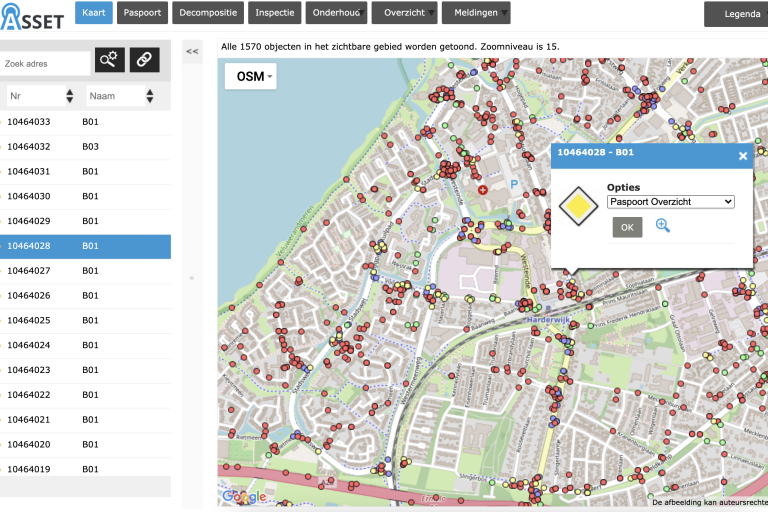Click the search settings magnifier-gear icon
The width and height of the screenshot is (768, 512).
[110, 61]
